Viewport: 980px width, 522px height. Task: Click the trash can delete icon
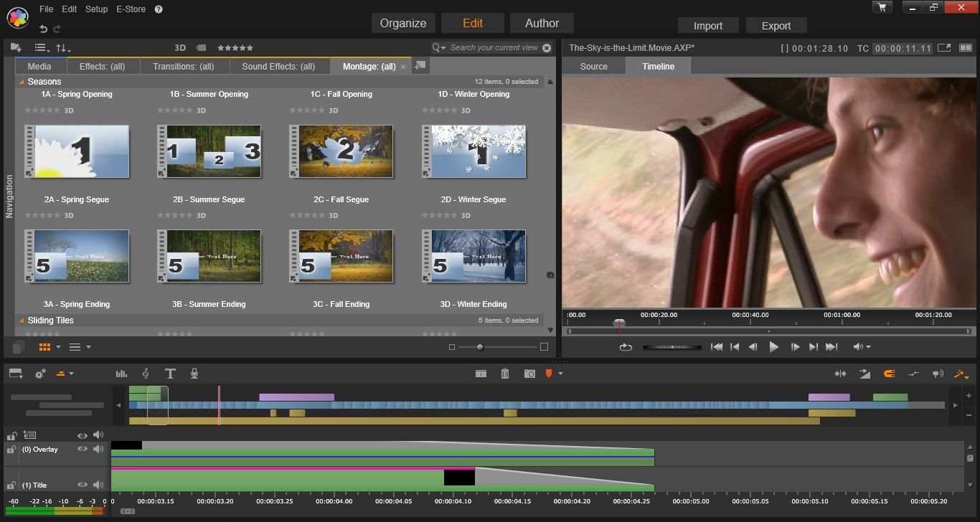click(x=505, y=374)
